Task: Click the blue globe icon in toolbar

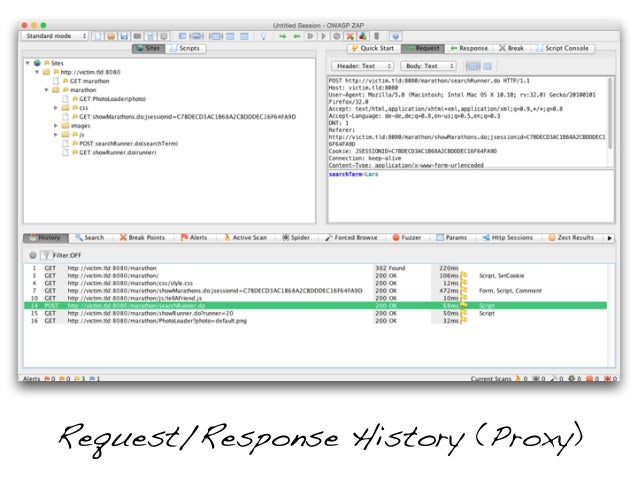Action: (x=395, y=36)
